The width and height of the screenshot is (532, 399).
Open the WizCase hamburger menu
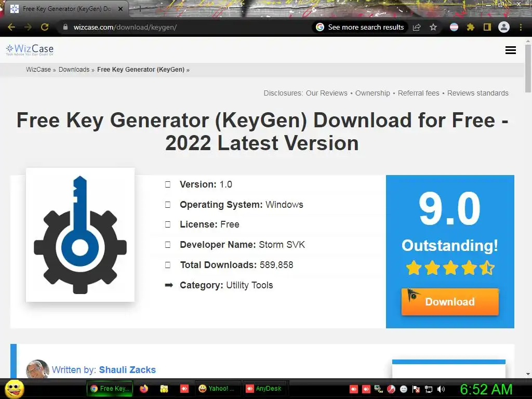511,50
